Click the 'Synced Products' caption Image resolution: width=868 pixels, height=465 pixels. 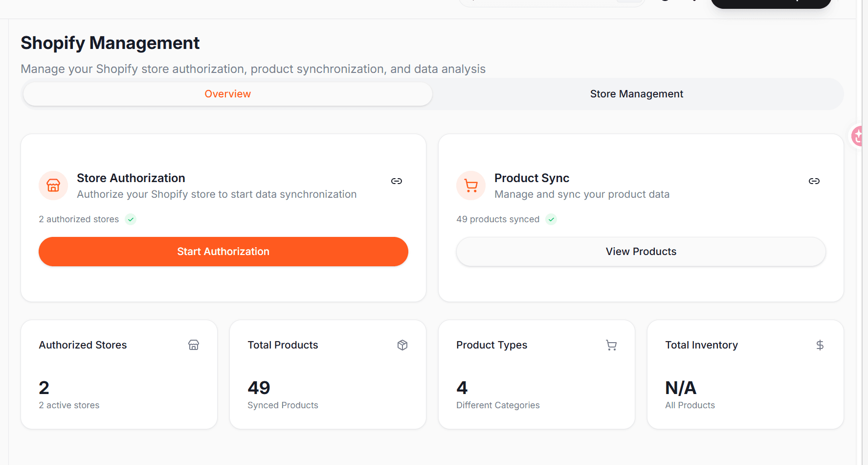tap(283, 405)
